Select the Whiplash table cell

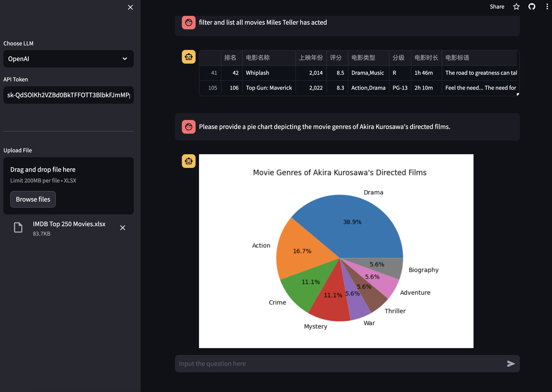[x=257, y=73]
